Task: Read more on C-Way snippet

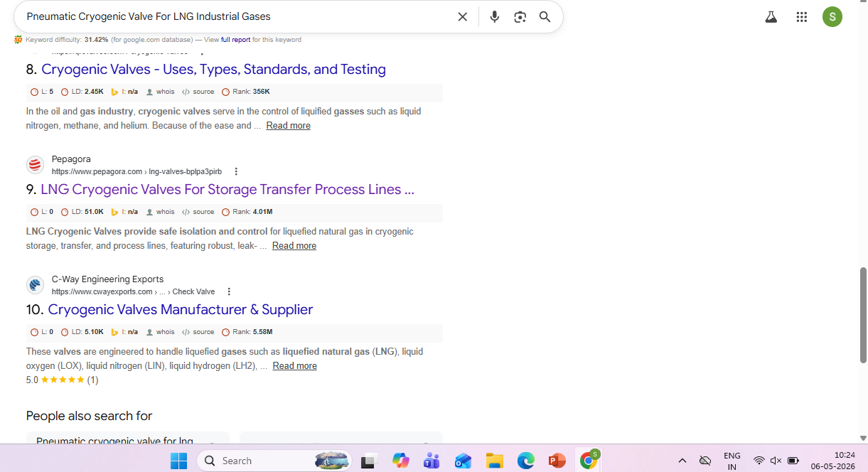Action: point(294,366)
